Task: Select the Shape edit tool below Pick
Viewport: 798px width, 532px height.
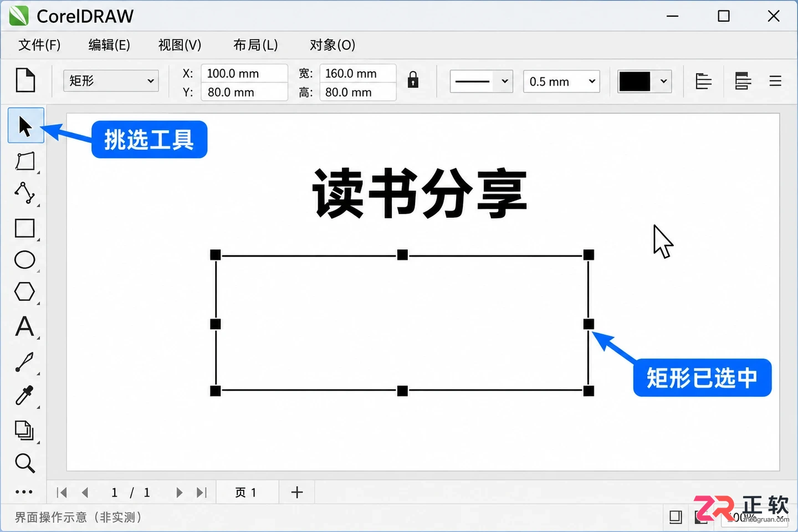Action: (25, 161)
